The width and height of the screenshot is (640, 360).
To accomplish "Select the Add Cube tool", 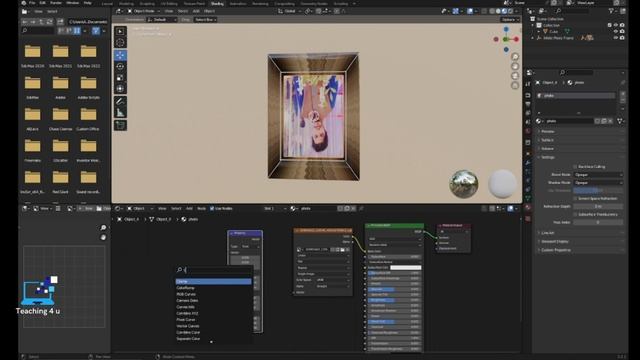I will pyautogui.click(x=120, y=125).
